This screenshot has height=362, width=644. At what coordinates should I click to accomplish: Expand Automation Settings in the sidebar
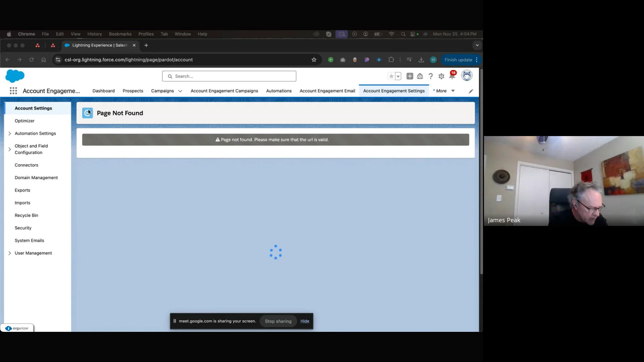pyautogui.click(x=10, y=133)
